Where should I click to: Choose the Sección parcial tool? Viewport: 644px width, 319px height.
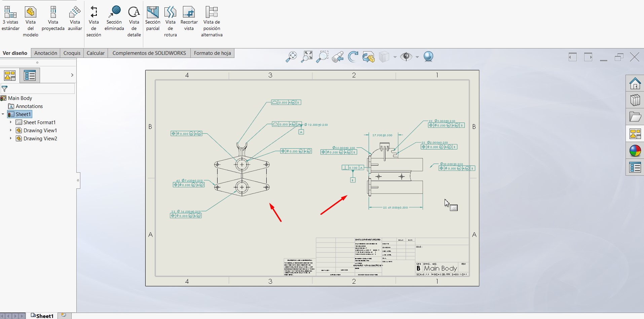pos(153,19)
